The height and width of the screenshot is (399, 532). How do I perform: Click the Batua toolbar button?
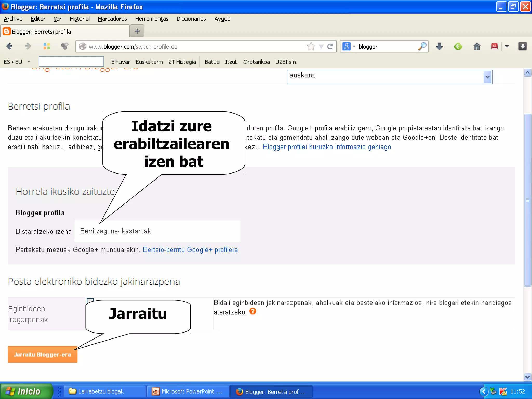(x=212, y=62)
